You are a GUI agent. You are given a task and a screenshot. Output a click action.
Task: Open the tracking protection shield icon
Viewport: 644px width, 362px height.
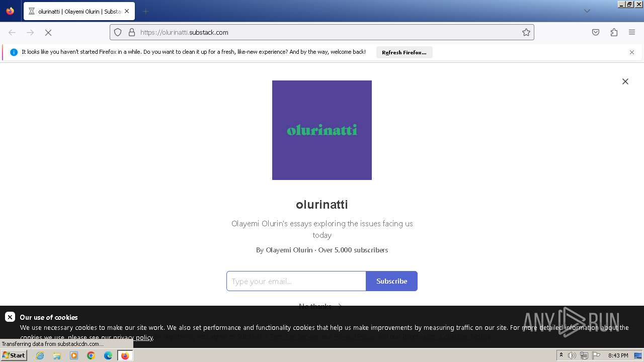coord(118,32)
